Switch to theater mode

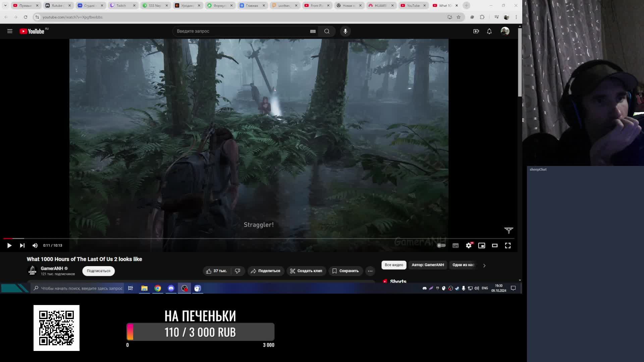point(495,246)
